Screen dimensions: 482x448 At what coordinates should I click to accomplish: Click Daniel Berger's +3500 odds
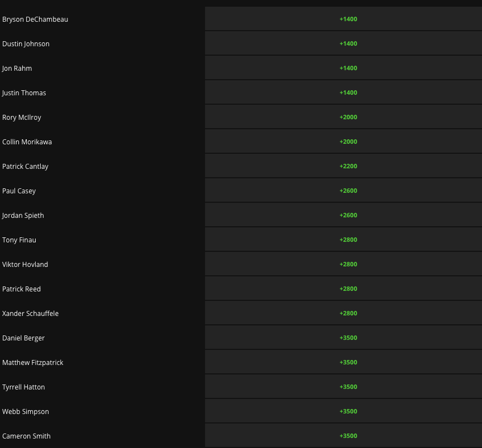[x=348, y=338]
